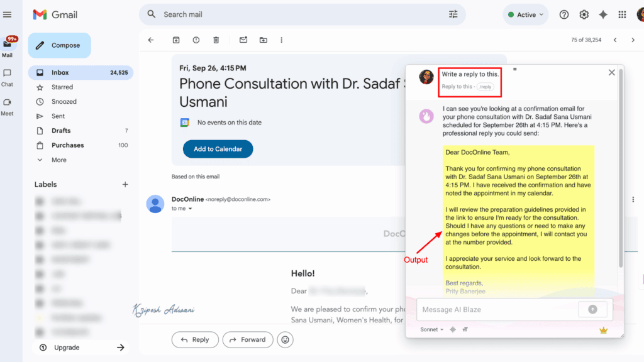Expand the More section in the sidebar

pos(59,160)
